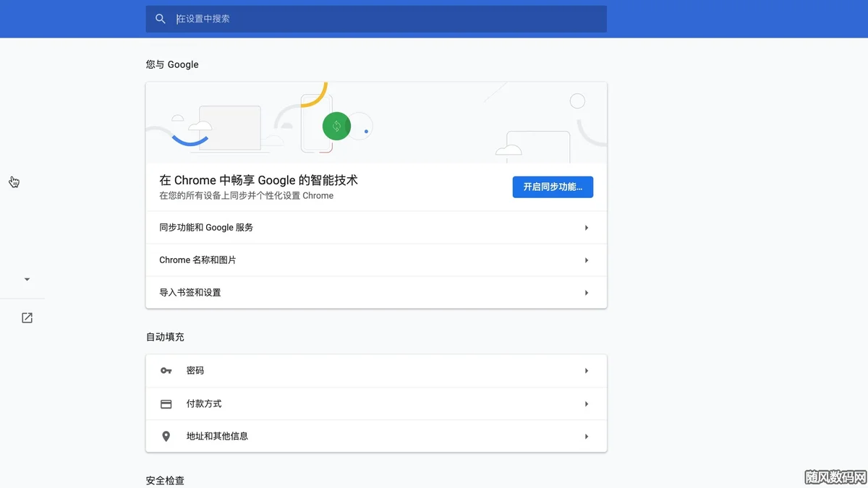This screenshot has width=868, height=488.
Task: Open the 付款方式 settings row
Action: [376, 403]
